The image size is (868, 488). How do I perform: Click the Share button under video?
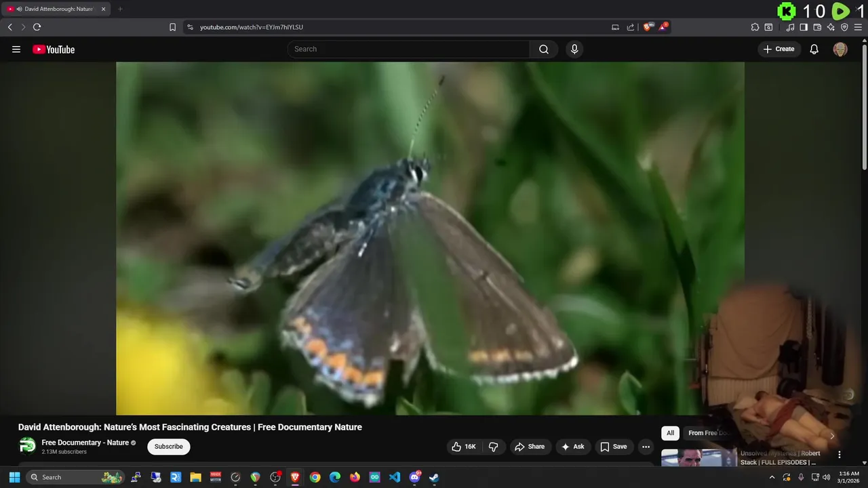[529, 447]
